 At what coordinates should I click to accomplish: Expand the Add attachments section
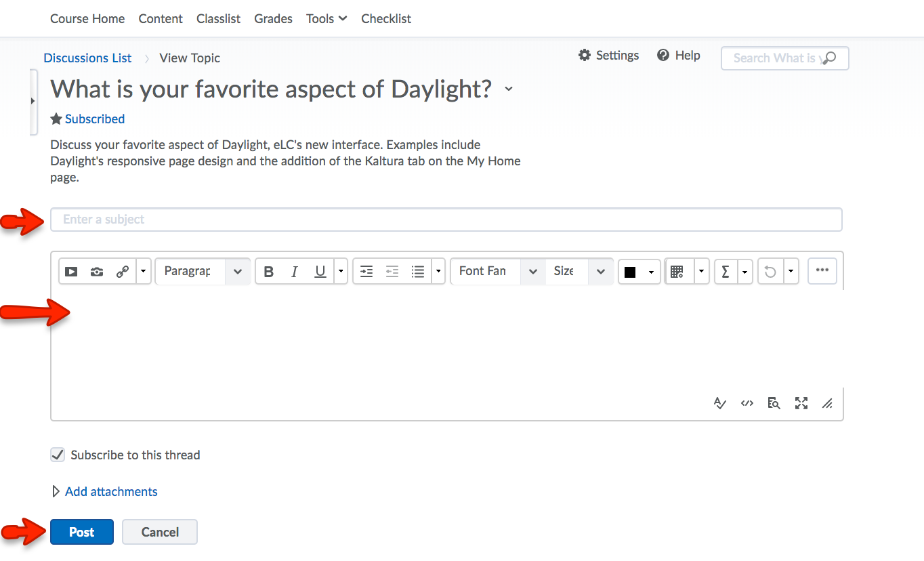[104, 492]
